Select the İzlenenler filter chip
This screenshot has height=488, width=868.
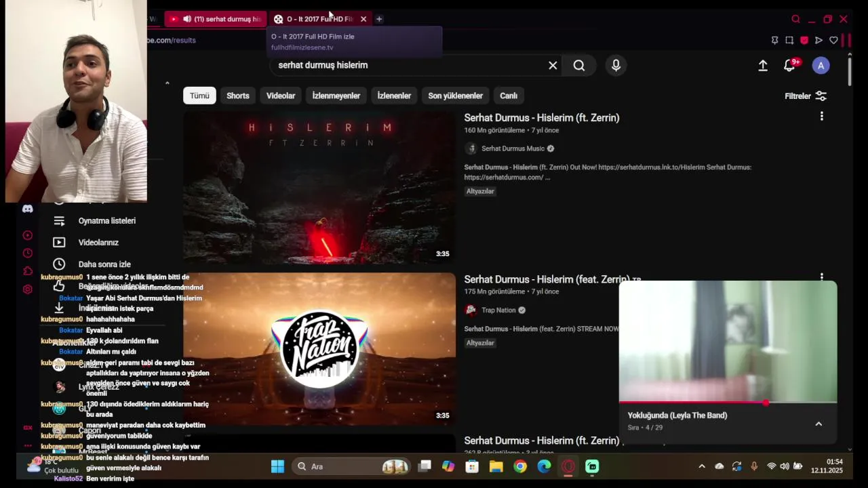(x=394, y=96)
